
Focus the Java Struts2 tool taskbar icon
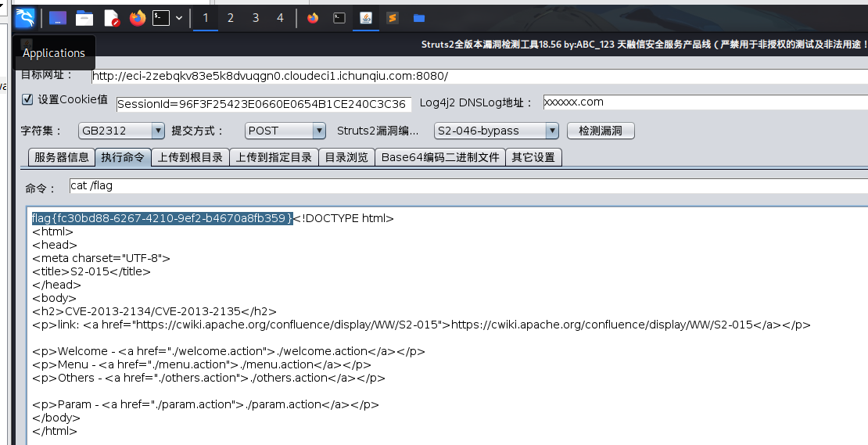[366, 18]
